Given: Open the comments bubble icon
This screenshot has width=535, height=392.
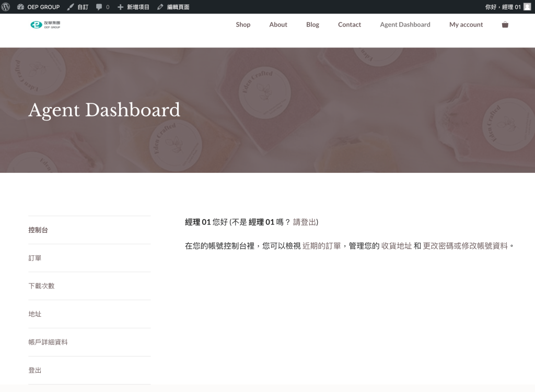Looking at the screenshot, I should [x=99, y=7].
